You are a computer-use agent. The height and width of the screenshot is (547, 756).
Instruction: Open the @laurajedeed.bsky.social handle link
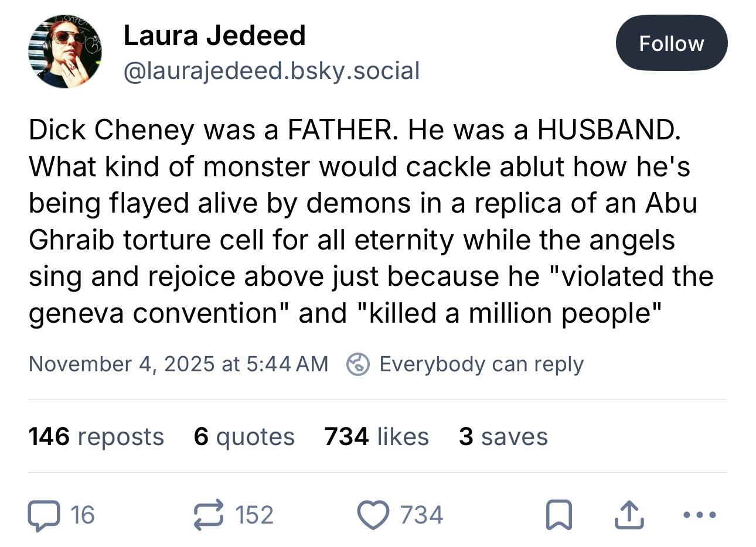tap(271, 71)
